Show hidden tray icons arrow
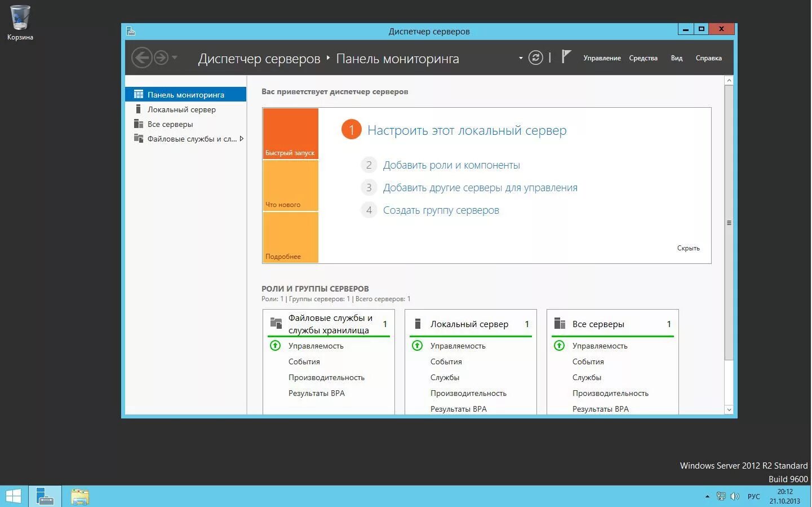 tap(707, 496)
